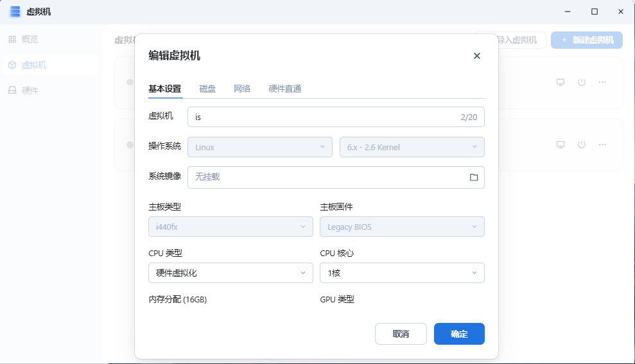
Task: Open the console monitor icon of first VM
Action: [560, 82]
